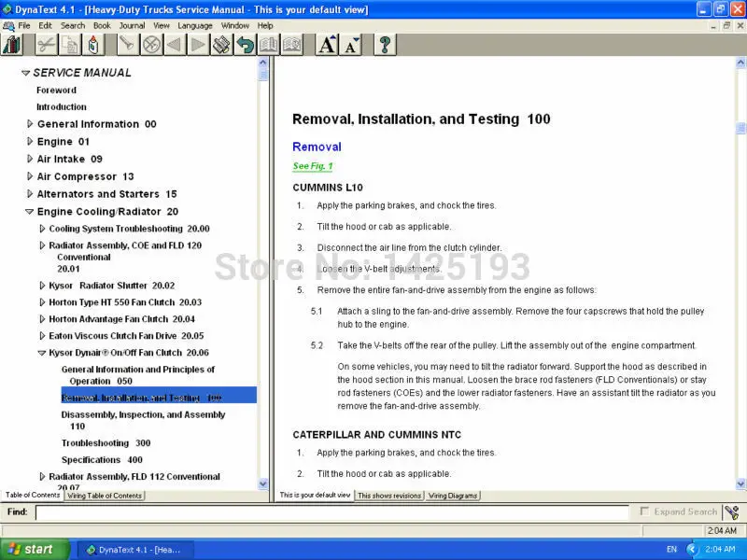747x560 pixels.
Task: Go to previous with left arrow icon
Action: tap(175, 45)
